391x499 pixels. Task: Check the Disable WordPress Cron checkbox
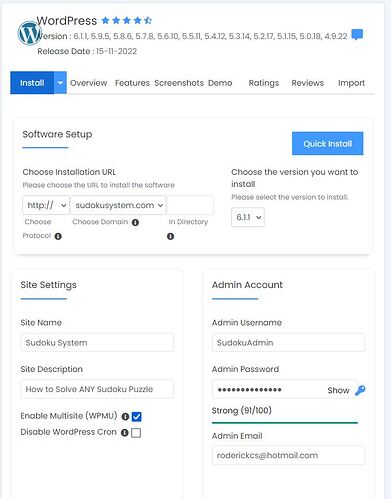click(136, 433)
